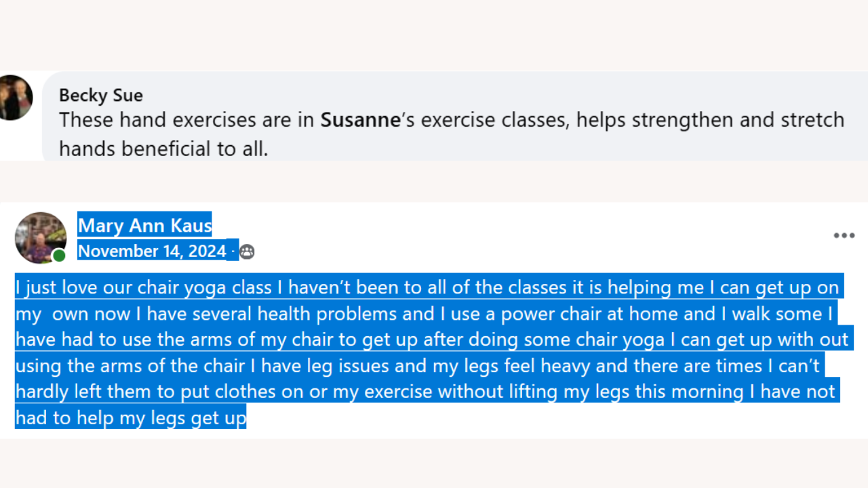Click "exercise classes" in Becky Sue's comment
Image resolution: width=868 pixels, height=488 pixels.
[x=490, y=121]
